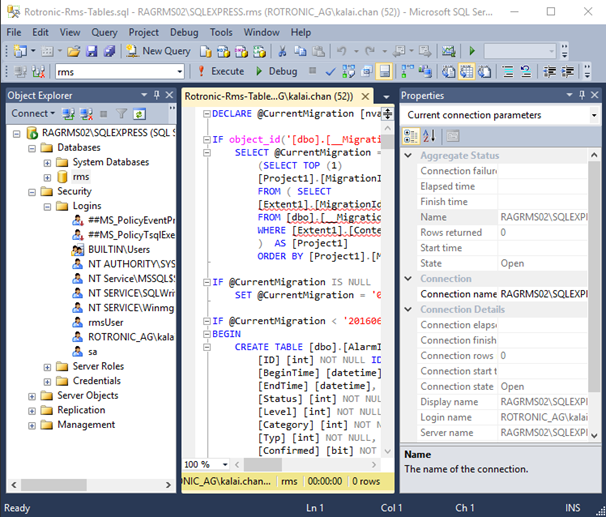Click the Filter funnel icon in Object Explorer
606x517 pixels.
click(121, 114)
